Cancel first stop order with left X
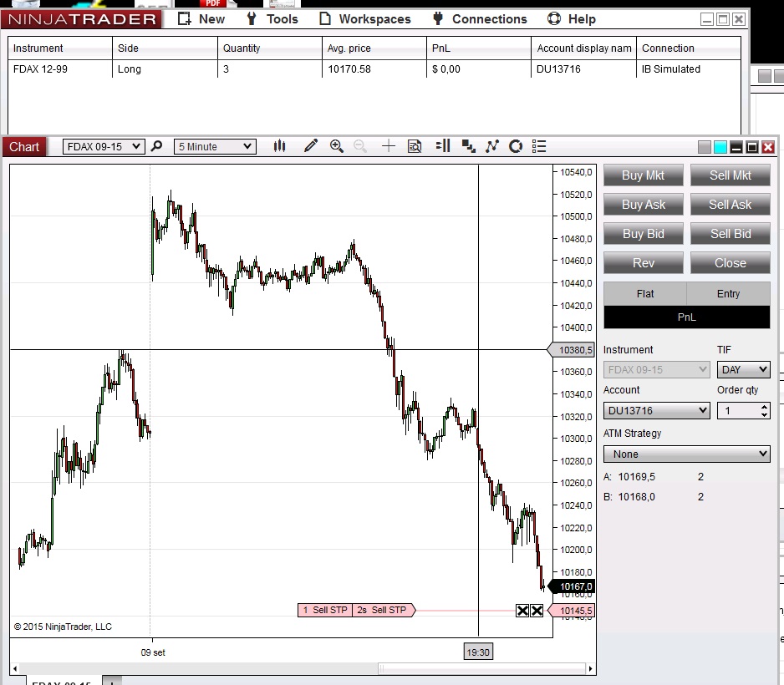Screen dimensions: 784x685 522,611
